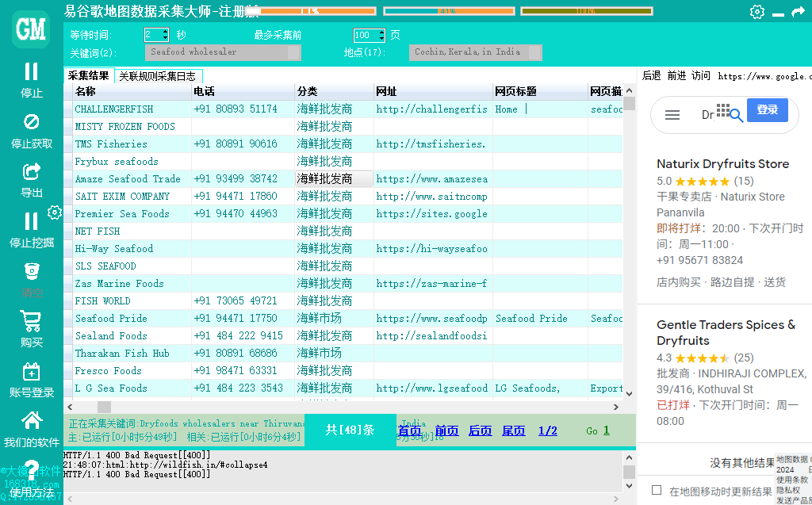Go to 前页 previous page
The height and width of the screenshot is (505, 812).
tap(446, 431)
